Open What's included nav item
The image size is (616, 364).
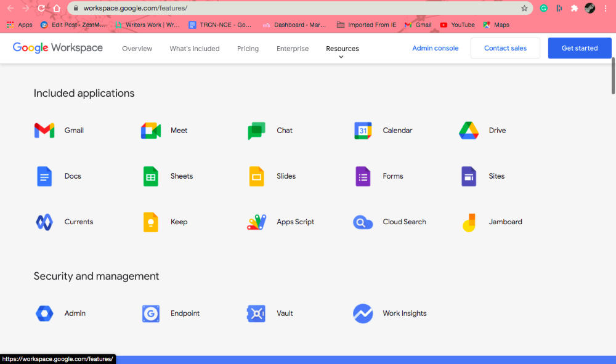195,49
